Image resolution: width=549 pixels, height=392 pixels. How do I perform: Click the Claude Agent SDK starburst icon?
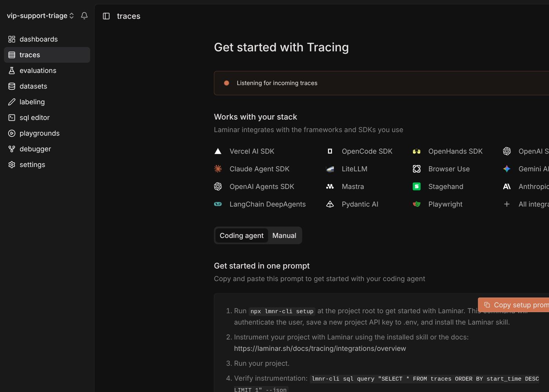218,169
